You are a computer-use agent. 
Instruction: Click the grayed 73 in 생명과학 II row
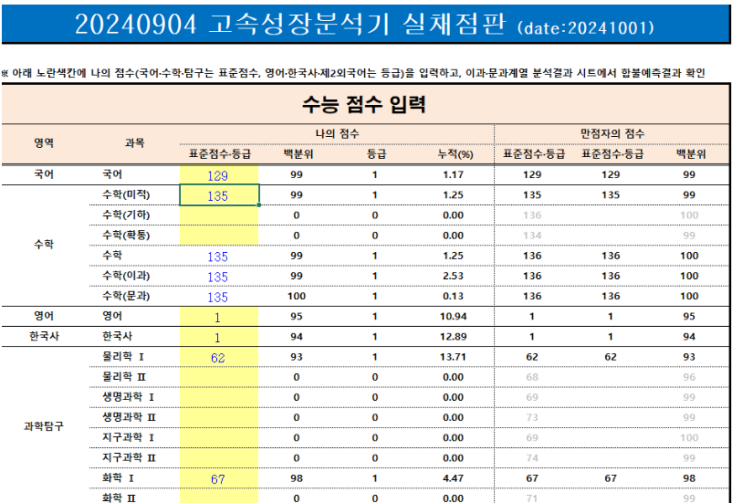click(532, 418)
